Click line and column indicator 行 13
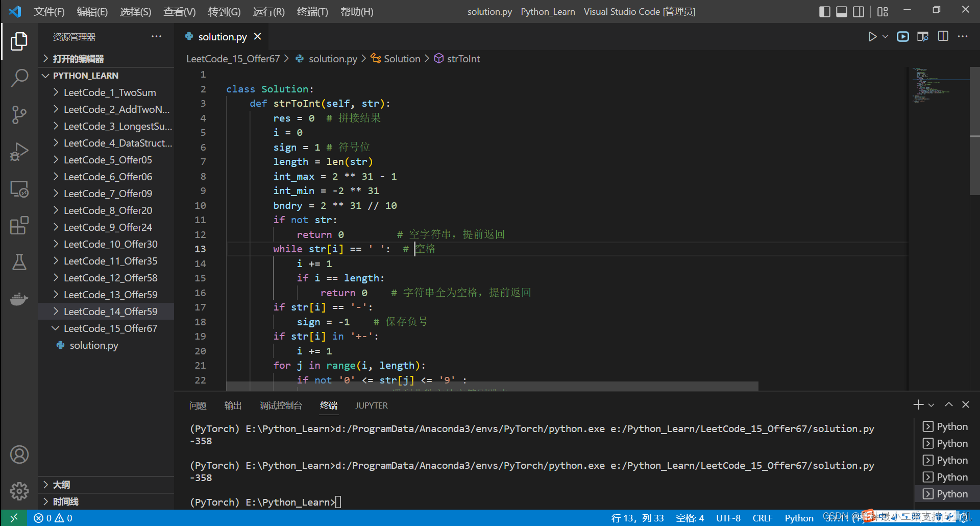The image size is (980, 526). click(638, 518)
